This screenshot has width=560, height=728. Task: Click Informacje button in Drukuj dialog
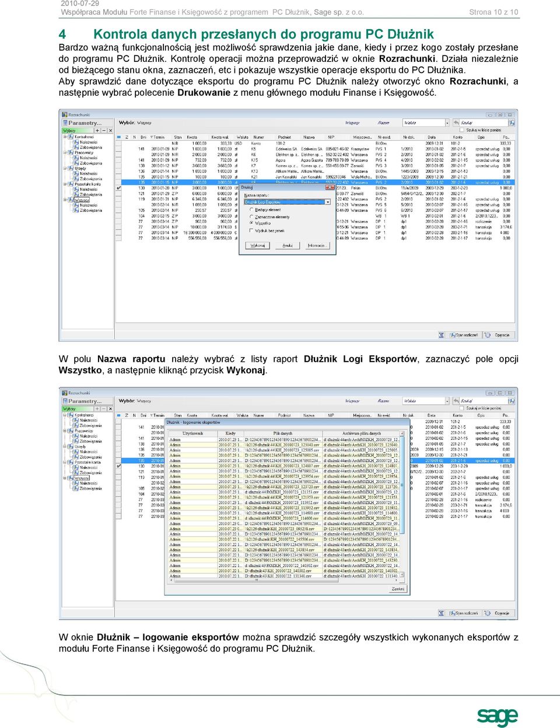click(317, 246)
